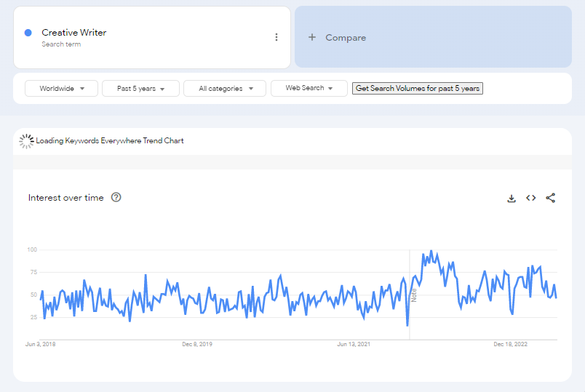Open the Past 5 years dropdown
585x392 pixels.
click(140, 89)
